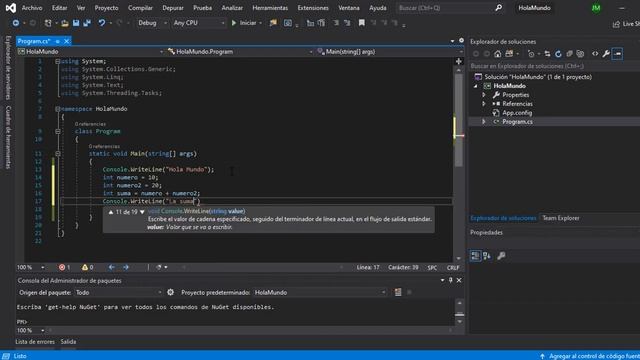
Task: Collapse the namespace HolaMundo code region
Action: (58, 109)
